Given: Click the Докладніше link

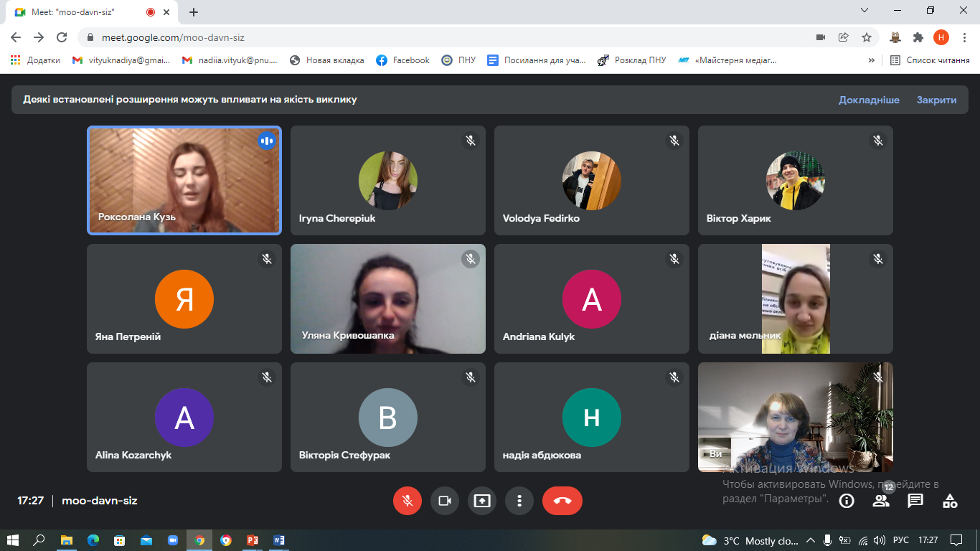Looking at the screenshot, I should [x=869, y=100].
